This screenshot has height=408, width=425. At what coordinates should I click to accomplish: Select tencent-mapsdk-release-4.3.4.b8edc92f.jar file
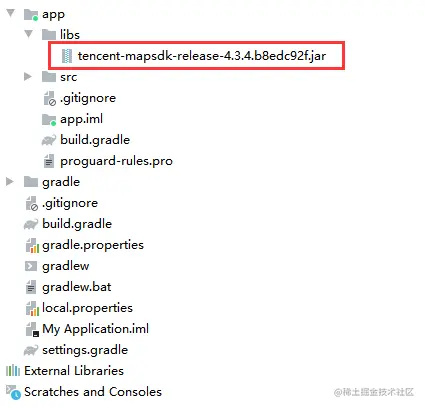(x=202, y=56)
